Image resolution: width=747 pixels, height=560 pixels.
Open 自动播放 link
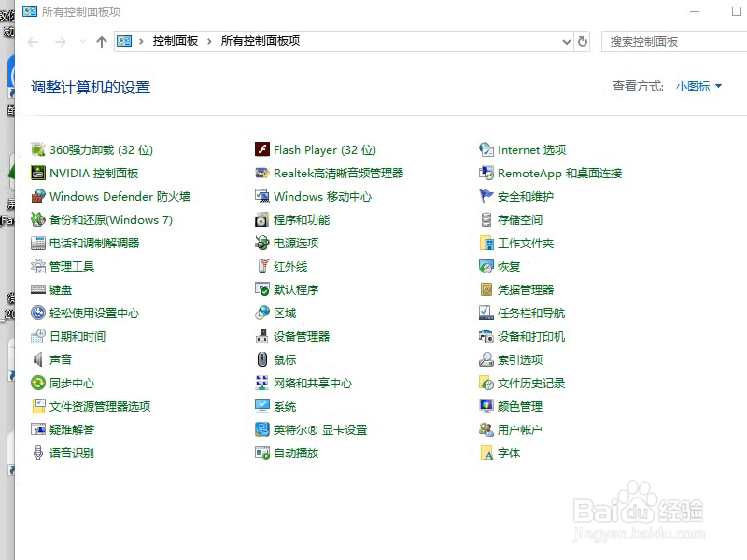[296, 453]
